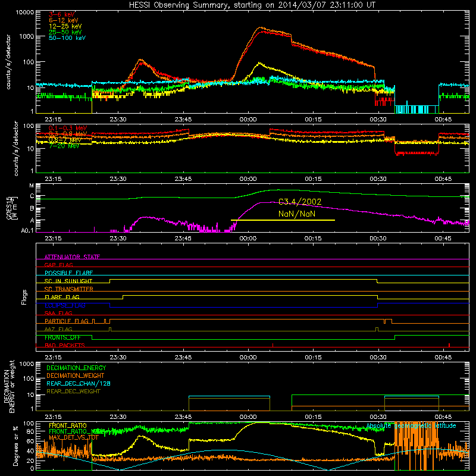Click the green 25-50 keV legend entry
This screenshot has height=476, width=476.
pos(65,32)
